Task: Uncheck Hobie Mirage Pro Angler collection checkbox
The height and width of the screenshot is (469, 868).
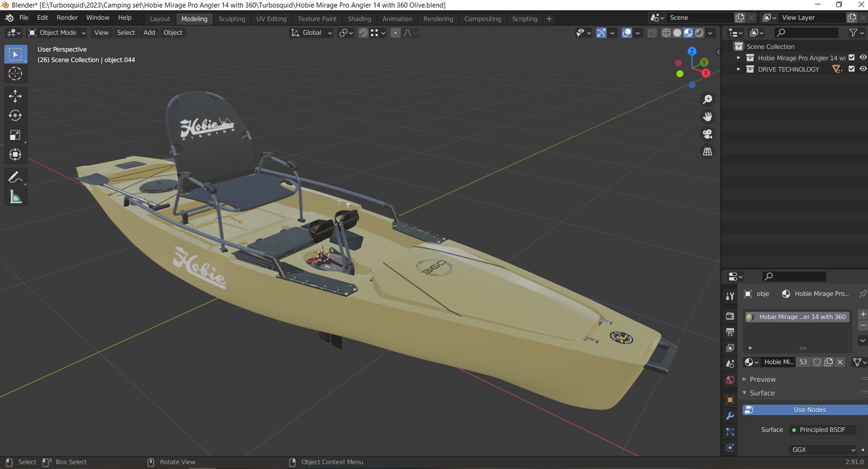Action: click(x=852, y=57)
